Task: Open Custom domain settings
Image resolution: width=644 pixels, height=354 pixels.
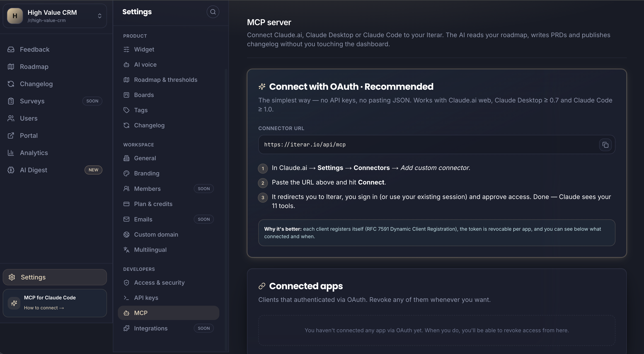Action: (169, 235)
